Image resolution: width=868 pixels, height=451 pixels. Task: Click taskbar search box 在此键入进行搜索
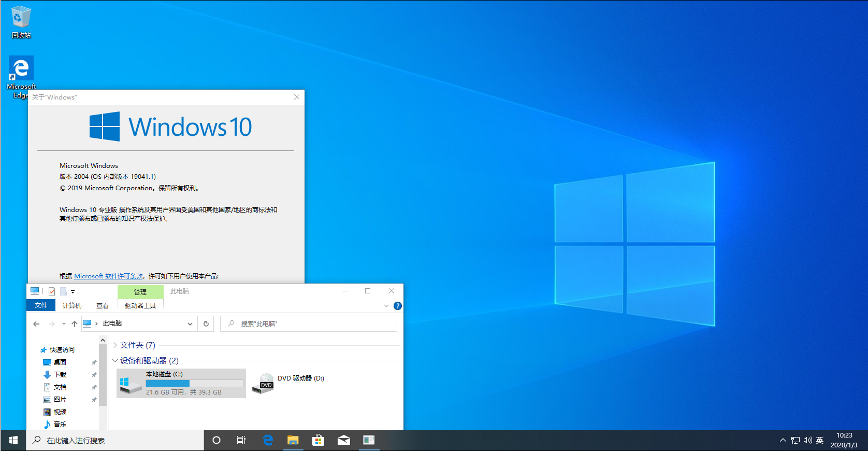pyautogui.click(x=115, y=440)
